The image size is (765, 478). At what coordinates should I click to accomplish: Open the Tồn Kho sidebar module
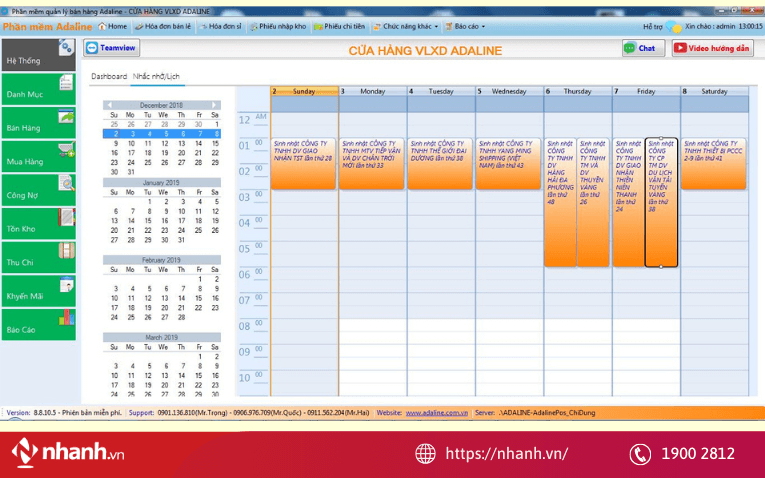coord(39,223)
